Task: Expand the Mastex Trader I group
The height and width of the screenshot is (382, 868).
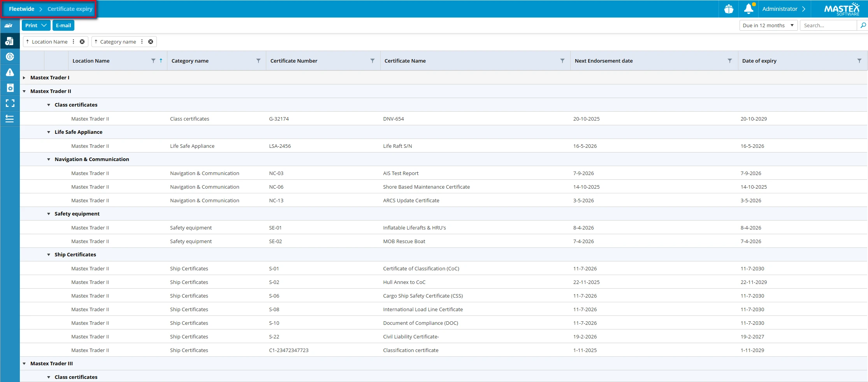Action: [24, 78]
